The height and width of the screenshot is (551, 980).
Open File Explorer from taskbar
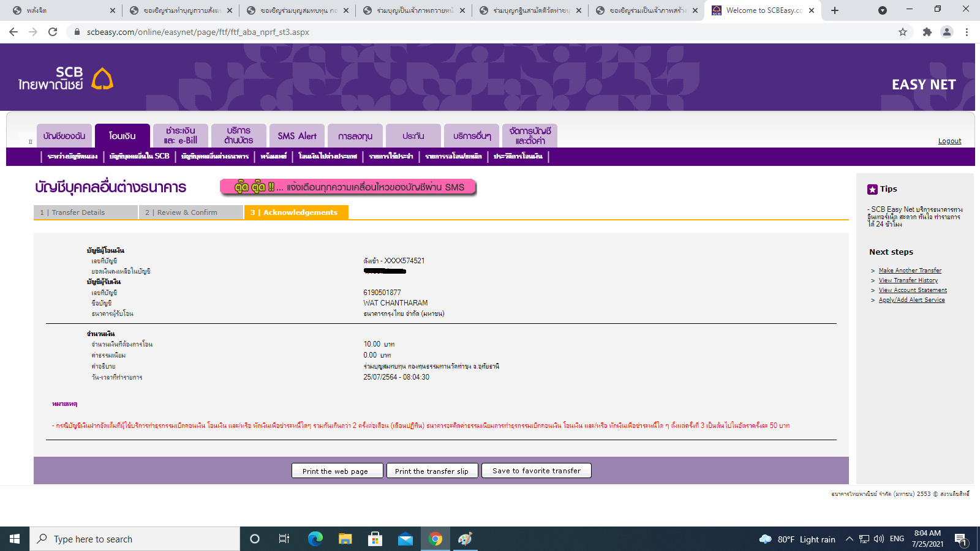[345, 539]
